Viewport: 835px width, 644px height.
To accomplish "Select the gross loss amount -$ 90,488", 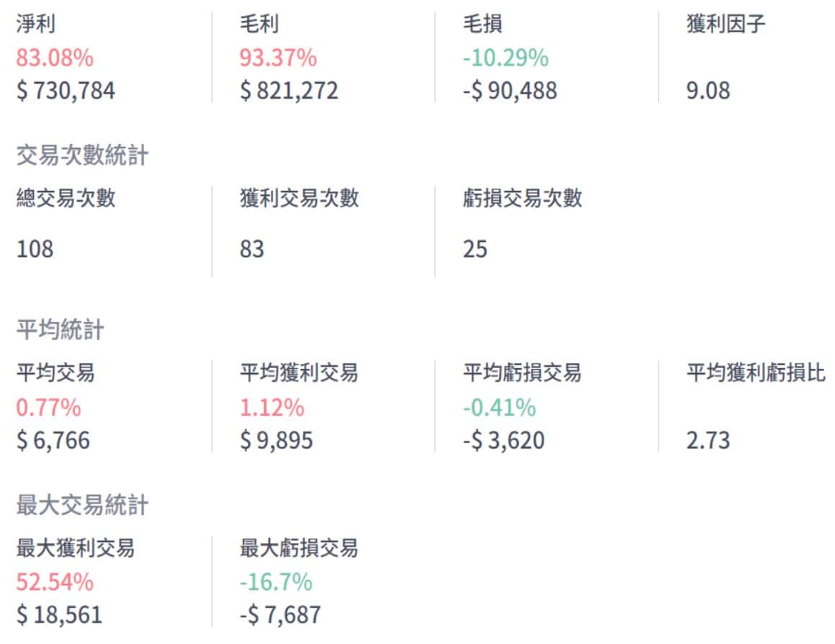I will point(509,91).
